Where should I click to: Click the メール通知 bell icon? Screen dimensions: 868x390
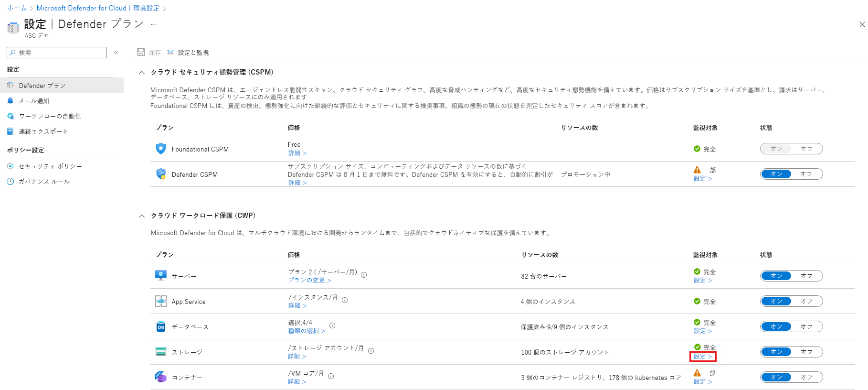tap(11, 100)
